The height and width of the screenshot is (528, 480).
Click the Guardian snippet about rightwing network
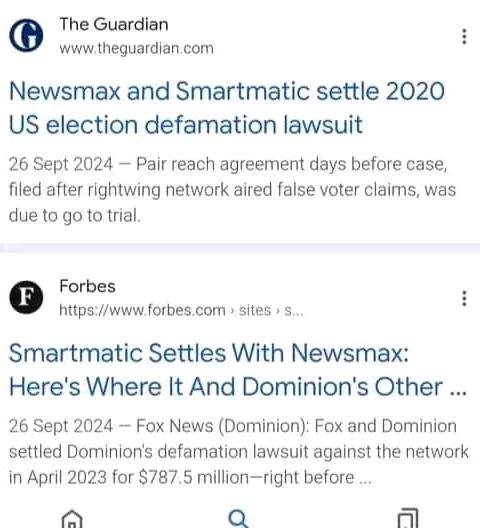(232, 190)
